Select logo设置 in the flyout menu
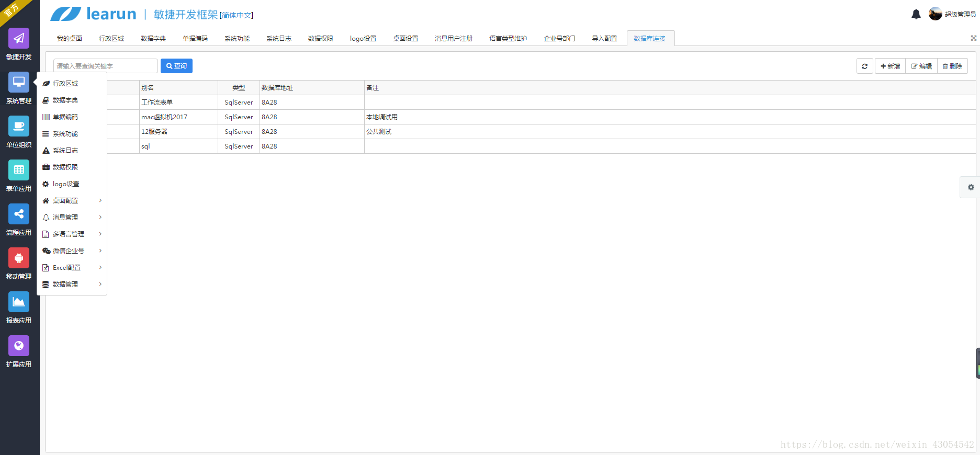The height and width of the screenshot is (455, 980). (72, 184)
